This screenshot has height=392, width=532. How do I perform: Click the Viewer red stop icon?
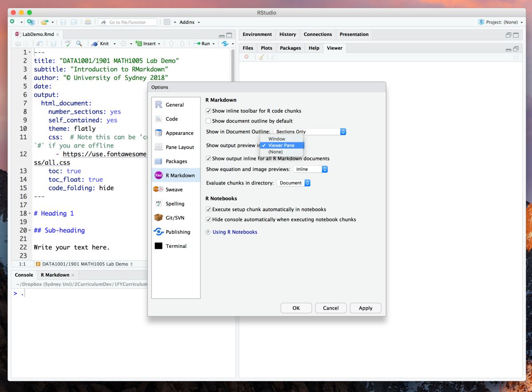pyautogui.click(x=246, y=57)
